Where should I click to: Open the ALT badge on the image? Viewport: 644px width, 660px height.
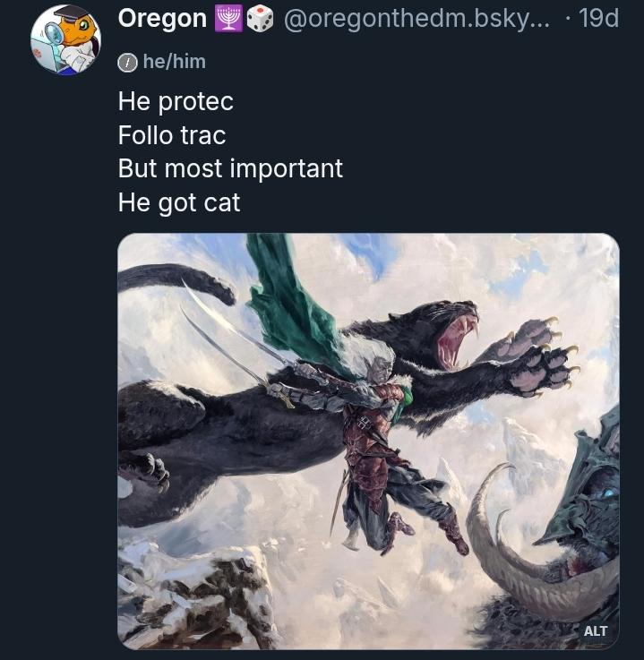[x=596, y=630]
